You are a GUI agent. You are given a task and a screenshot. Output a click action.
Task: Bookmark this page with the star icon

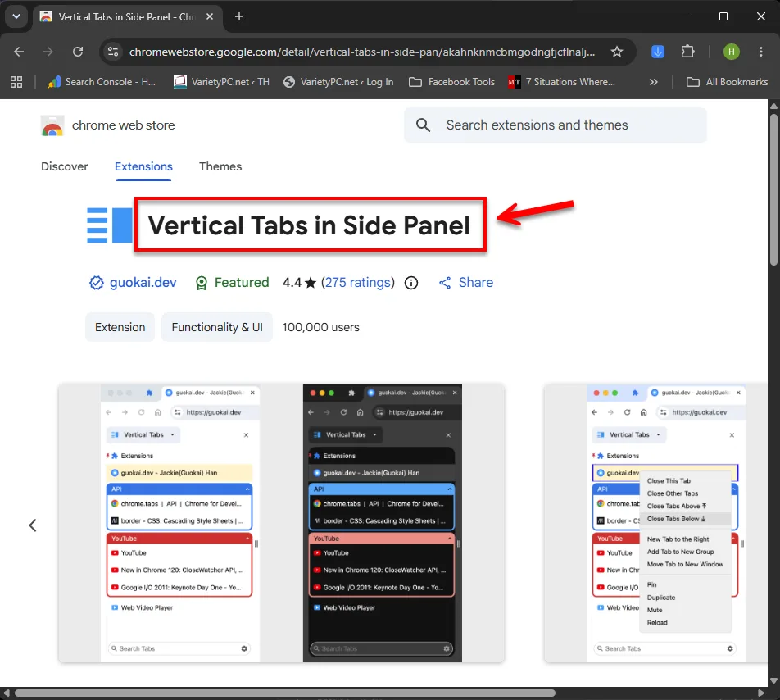point(617,52)
